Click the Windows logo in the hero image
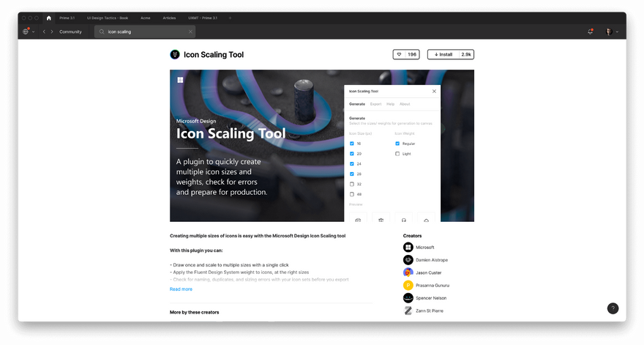Image resolution: width=644 pixels, height=345 pixels. 180,80
